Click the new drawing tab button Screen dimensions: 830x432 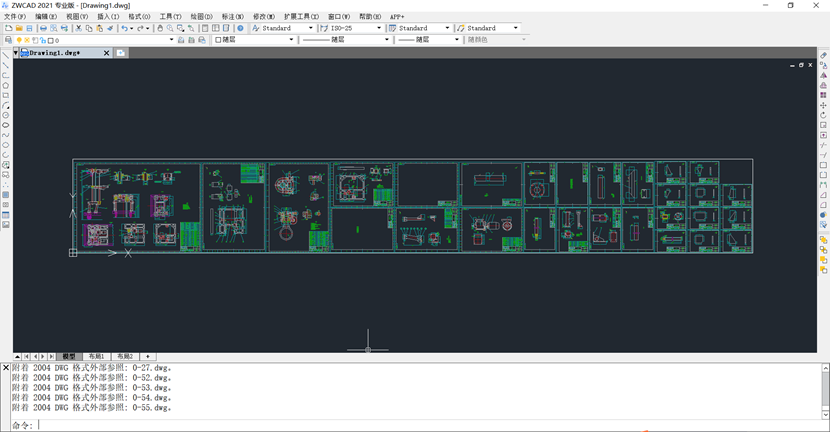tap(121, 52)
